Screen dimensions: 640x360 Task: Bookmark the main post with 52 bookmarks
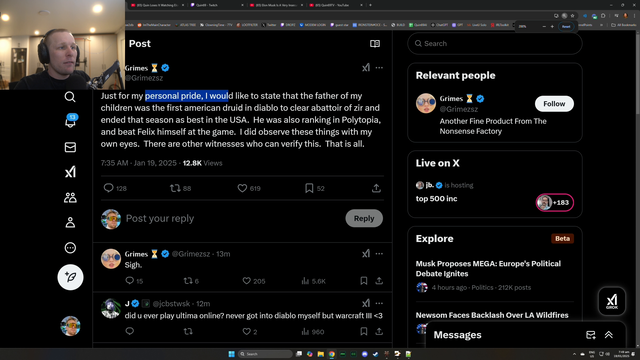[x=315, y=188]
